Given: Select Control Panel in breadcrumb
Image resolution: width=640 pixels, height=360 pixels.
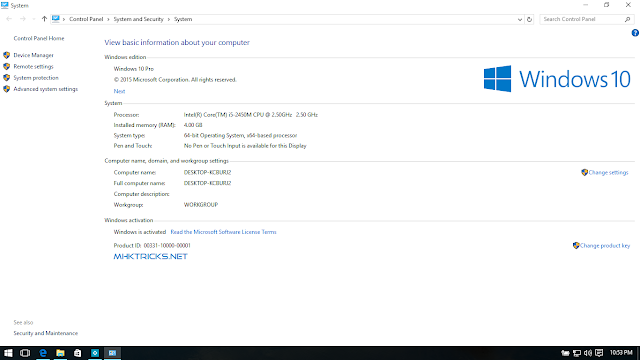Looking at the screenshot, I should (86, 19).
